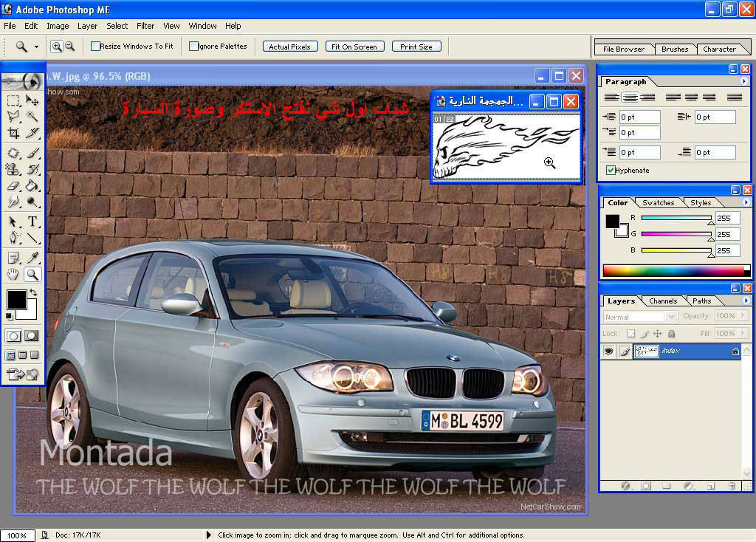Viewport: 756px width, 542px height.
Task: Delete layer with the trash icon
Action: point(732,486)
